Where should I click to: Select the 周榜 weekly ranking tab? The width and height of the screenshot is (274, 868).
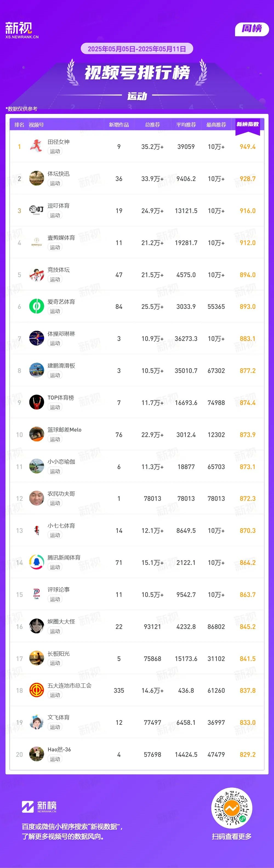pyautogui.click(x=252, y=29)
